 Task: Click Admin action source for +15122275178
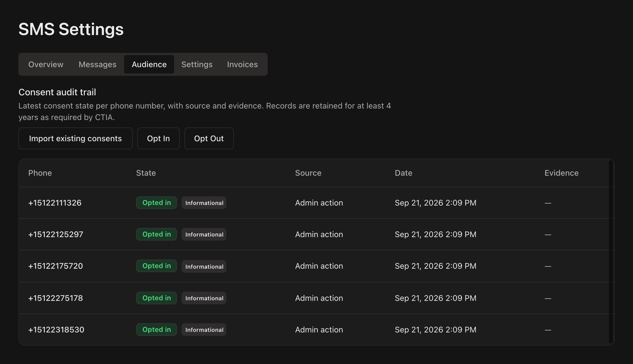(x=319, y=298)
